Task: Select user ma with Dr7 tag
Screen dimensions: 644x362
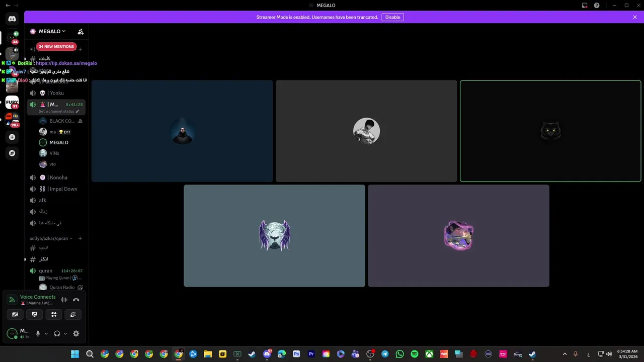Action: [x=61, y=132]
